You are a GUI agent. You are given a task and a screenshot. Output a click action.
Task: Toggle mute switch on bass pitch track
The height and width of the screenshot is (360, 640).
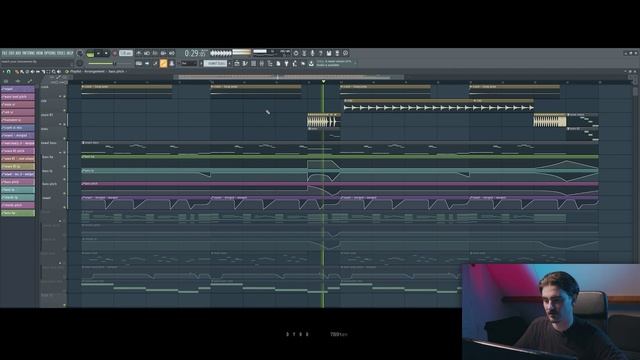pyautogui.click(x=64, y=193)
